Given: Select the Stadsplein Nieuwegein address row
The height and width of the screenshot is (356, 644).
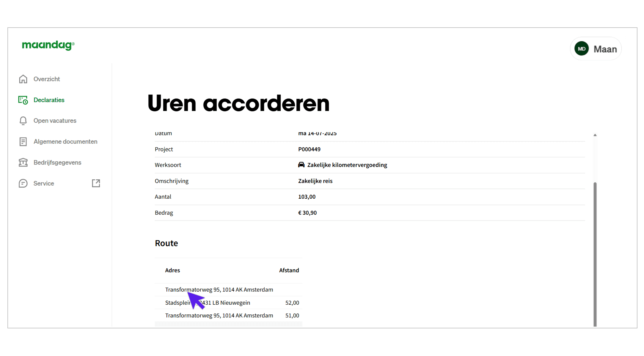Looking at the screenshot, I should point(208,303).
